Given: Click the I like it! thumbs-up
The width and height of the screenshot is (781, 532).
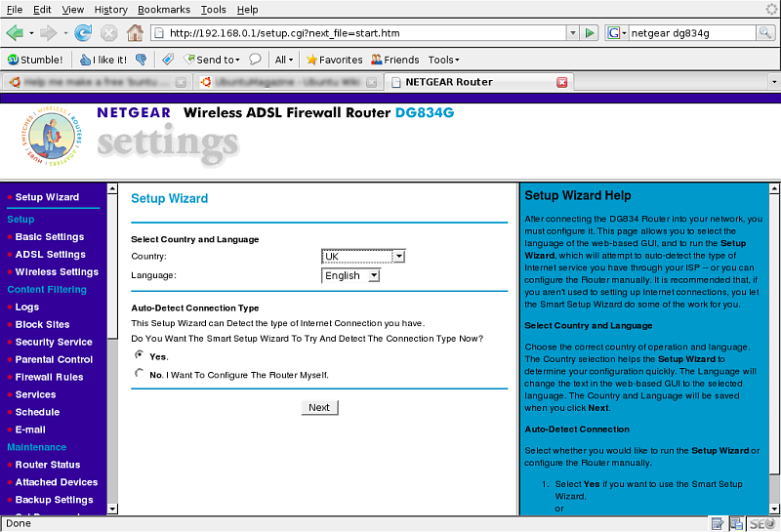Looking at the screenshot, I should pyautogui.click(x=103, y=60).
